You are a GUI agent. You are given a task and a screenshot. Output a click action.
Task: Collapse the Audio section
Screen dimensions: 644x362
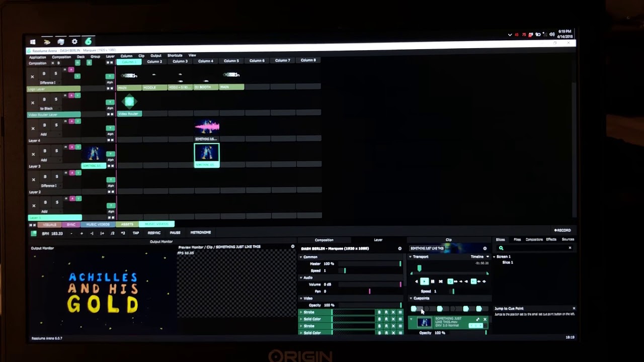click(301, 278)
